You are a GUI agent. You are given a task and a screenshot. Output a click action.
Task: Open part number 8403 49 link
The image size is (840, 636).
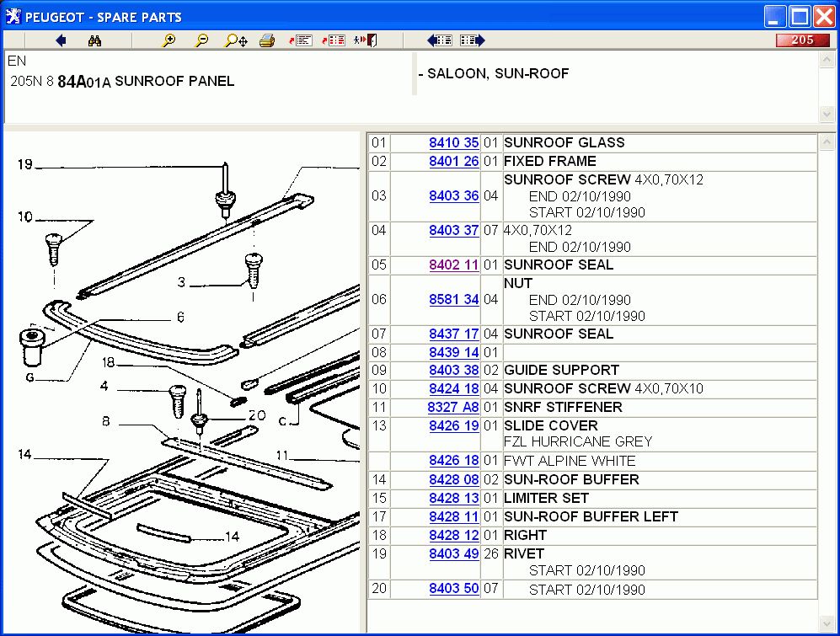click(x=454, y=553)
